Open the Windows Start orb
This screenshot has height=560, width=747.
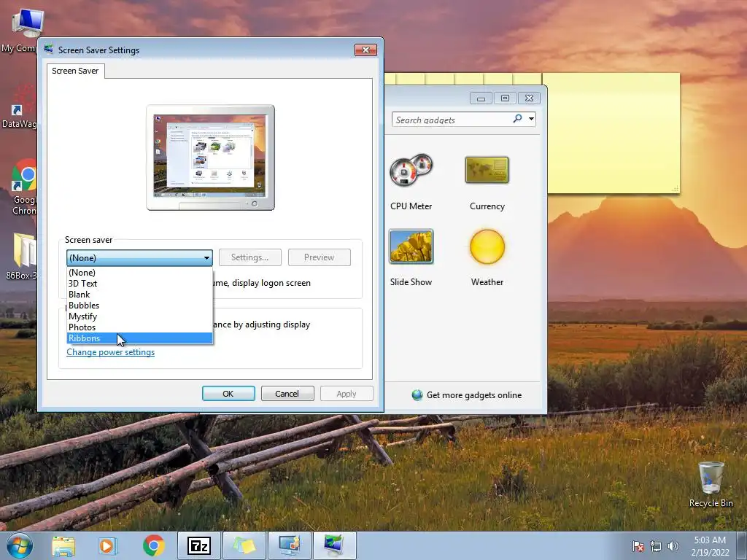[x=20, y=545]
